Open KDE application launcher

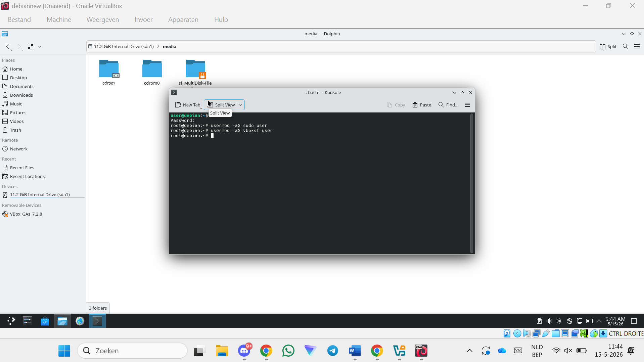(x=11, y=321)
